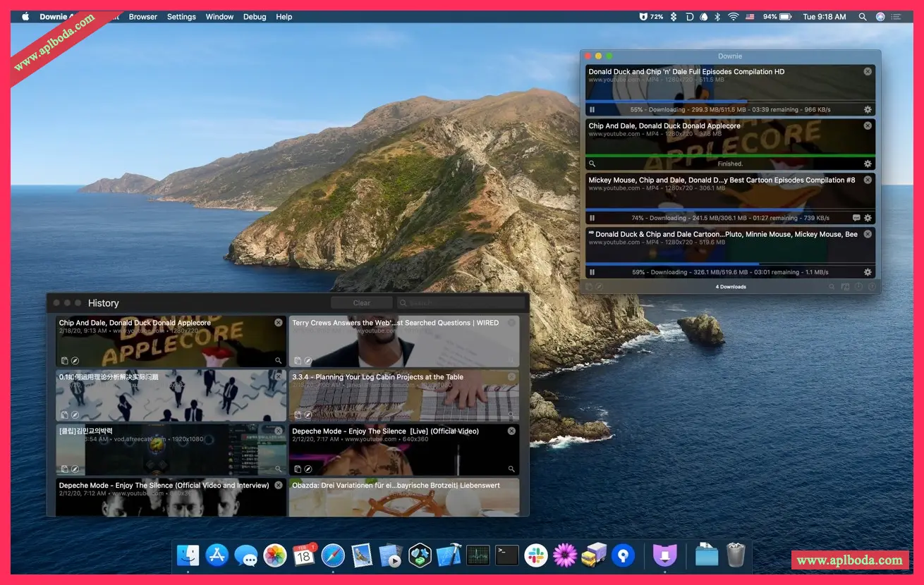The height and width of the screenshot is (585, 924).
Task: Click the speech bubble icon on the Mickey Mouse download
Action: [x=856, y=218]
